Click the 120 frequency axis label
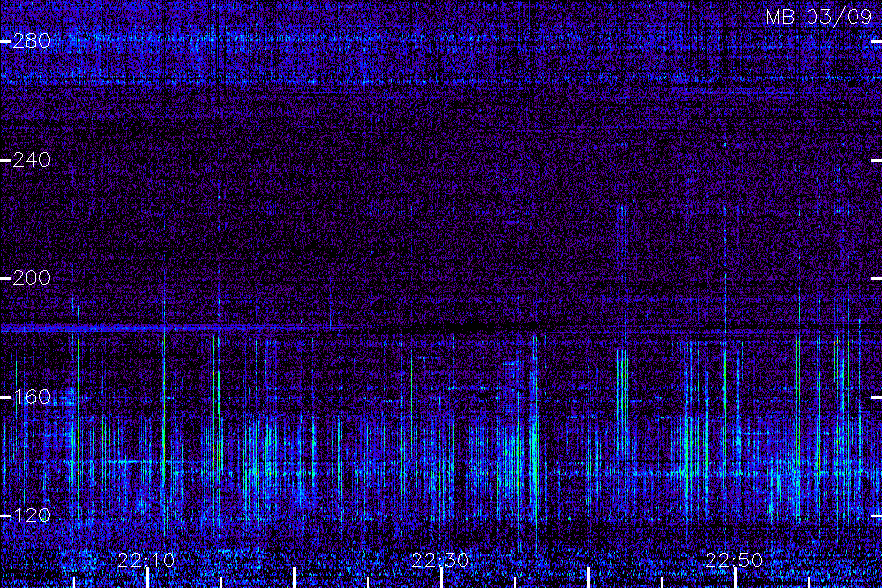Image resolution: width=882 pixels, height=588 pixels. [x=31, y=515]
